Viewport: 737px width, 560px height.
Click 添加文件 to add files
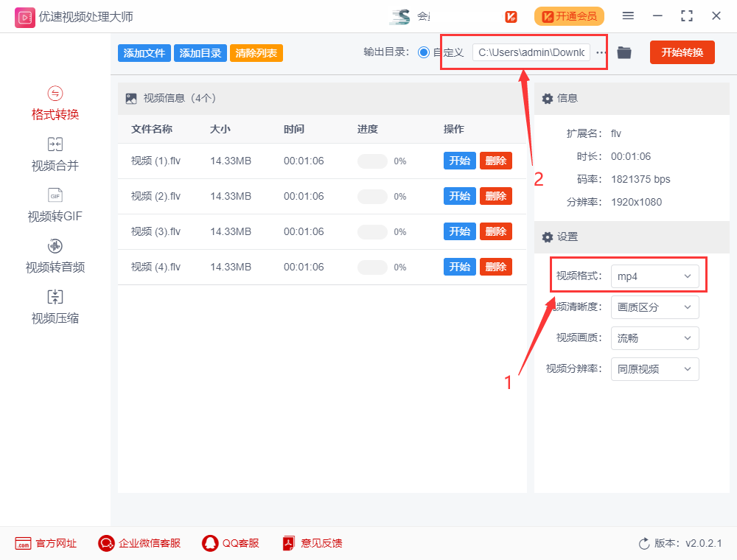(x=144, y=52)
